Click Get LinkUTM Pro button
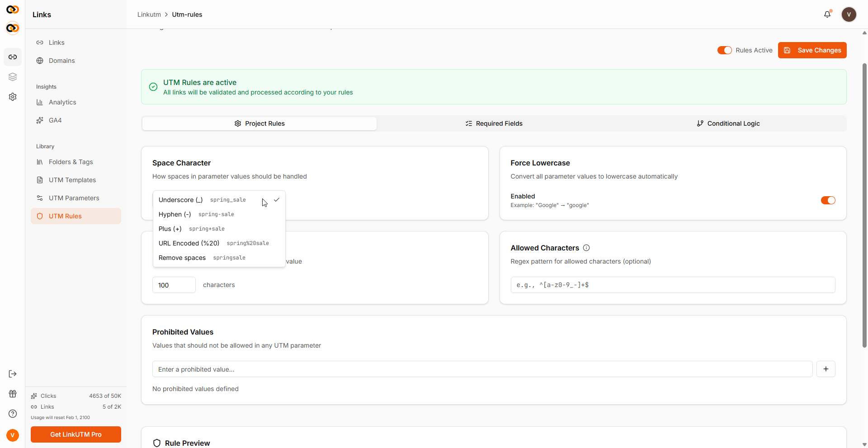 (x=76, y=434)
